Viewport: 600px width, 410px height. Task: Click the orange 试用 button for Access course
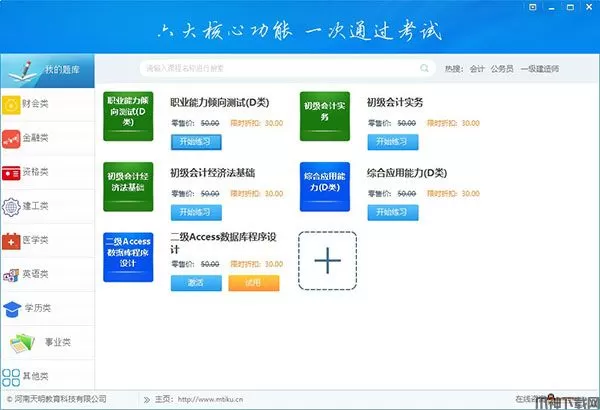[x=254, y=283]
